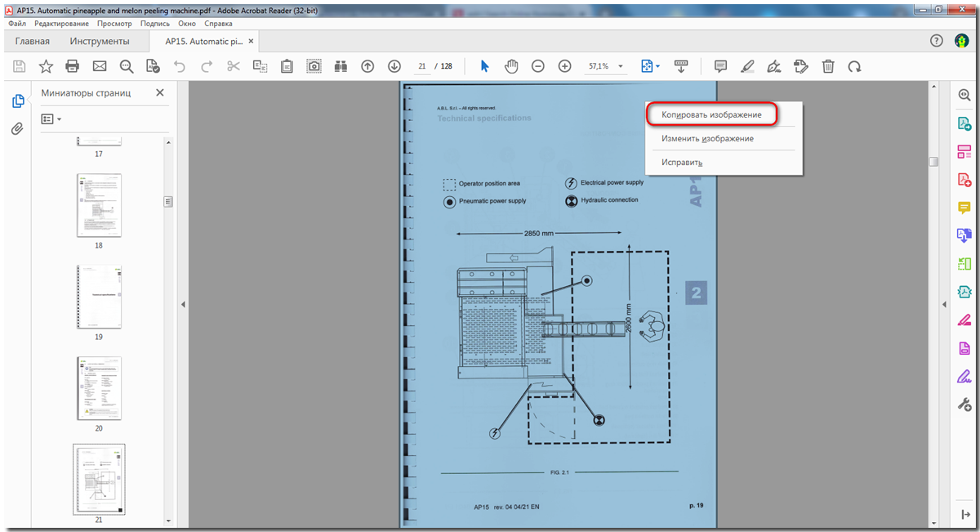Go to next page arrow

coord(394,66)
